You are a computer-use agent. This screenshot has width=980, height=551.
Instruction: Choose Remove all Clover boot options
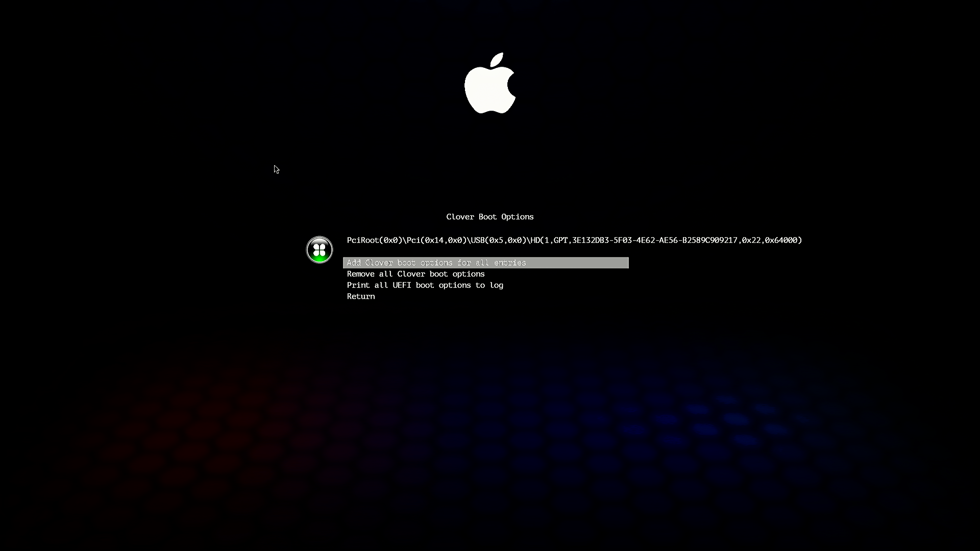(x=415, y=274)
